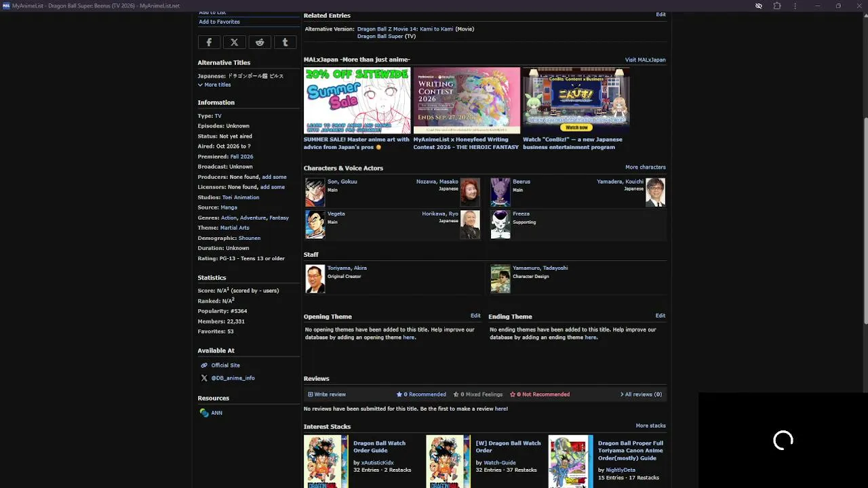Share this anime on Tumblr
868x488 pixels.
click(x=285, y=42)
